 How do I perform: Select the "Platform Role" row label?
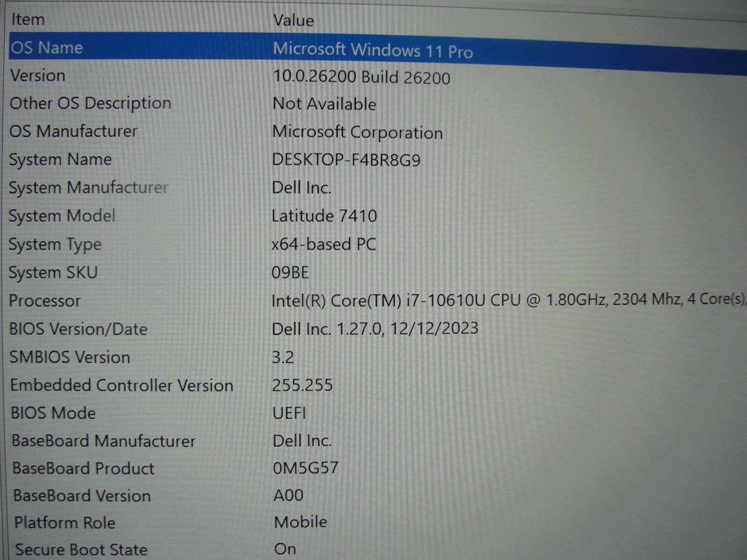64,523
